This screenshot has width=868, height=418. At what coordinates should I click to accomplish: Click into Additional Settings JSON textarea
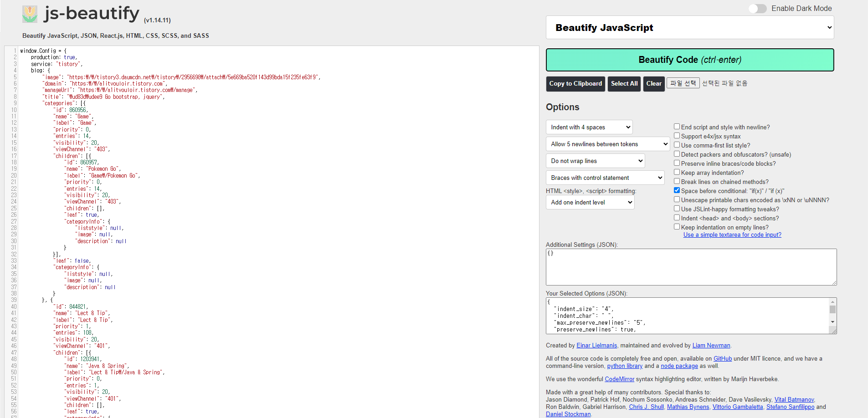pos(691,267)
